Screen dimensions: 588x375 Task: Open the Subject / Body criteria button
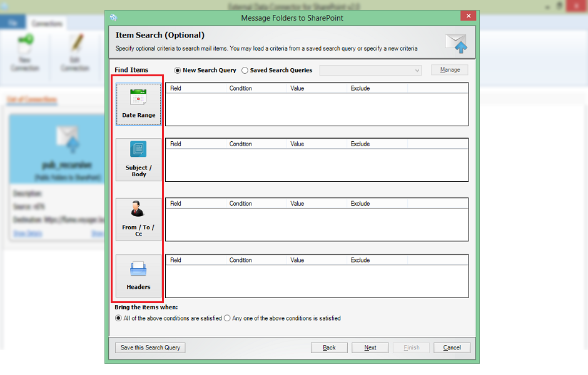click(x=138, y=159)
